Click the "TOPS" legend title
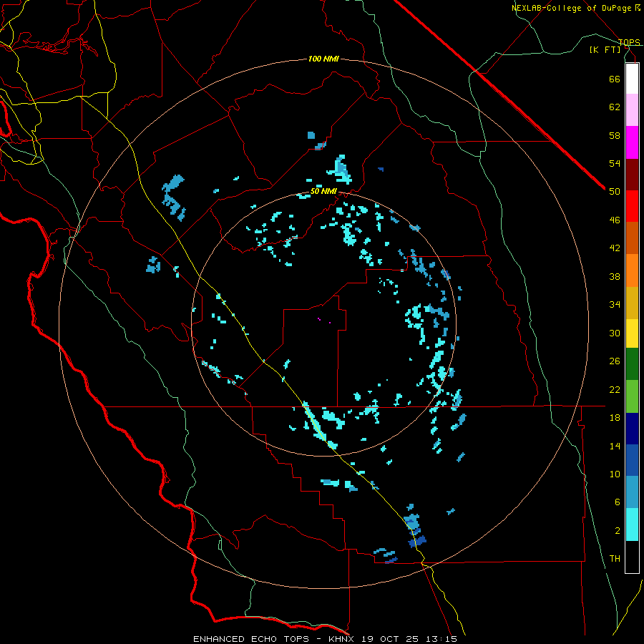The image size is (644, 644). click(629, 42)
